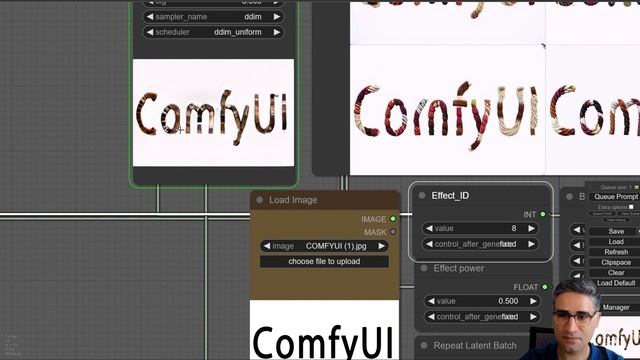Step scheduler forward using its right arrow

(x=277, y=32)
